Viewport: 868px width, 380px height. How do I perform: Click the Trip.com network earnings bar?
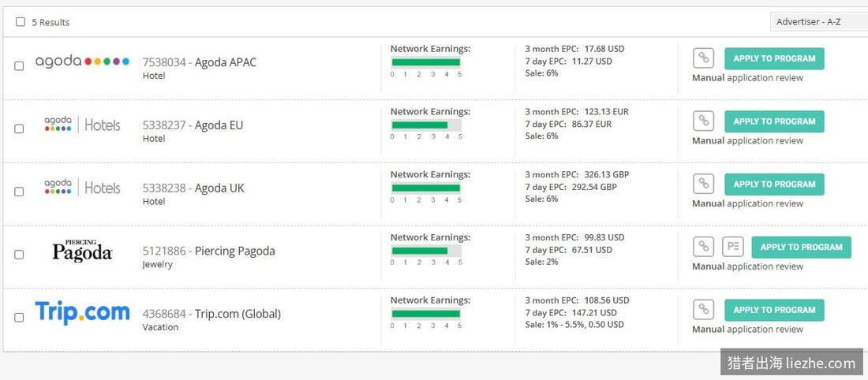[425, 314]
